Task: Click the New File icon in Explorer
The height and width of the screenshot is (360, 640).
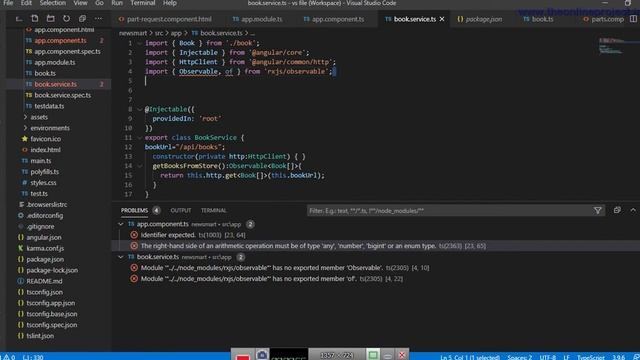Action: click(x=35, y=18)
